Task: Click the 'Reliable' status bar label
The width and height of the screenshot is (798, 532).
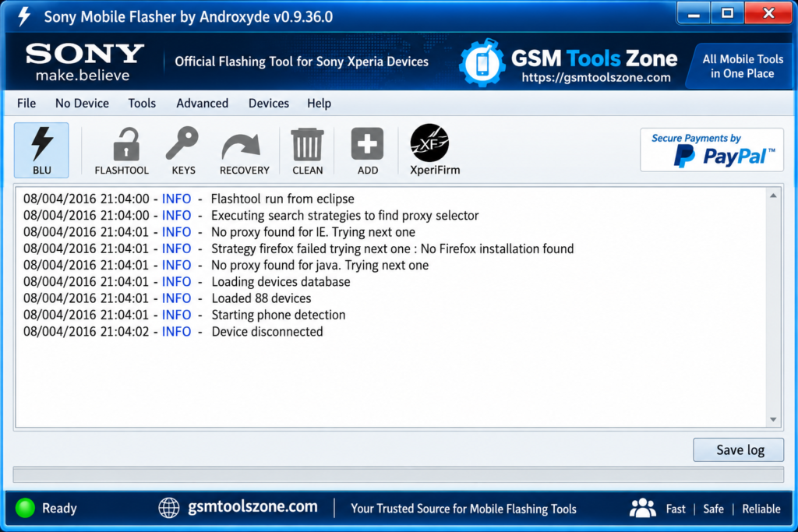Action: pyautogui.click(x=761, y=509)
